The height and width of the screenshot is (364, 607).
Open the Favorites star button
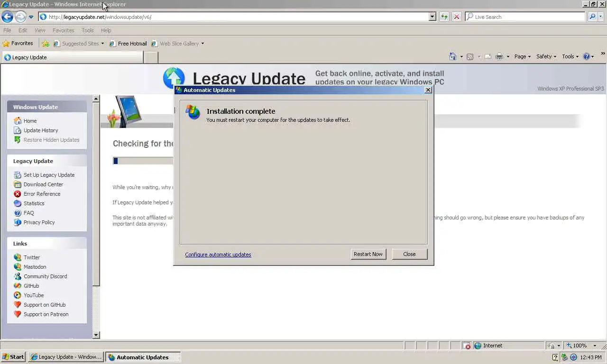[18, 43]
